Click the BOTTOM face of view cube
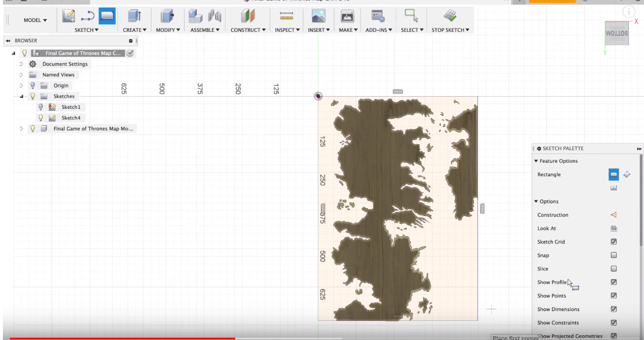This screenshot has height=340, width=644. (x=617, y=33)
